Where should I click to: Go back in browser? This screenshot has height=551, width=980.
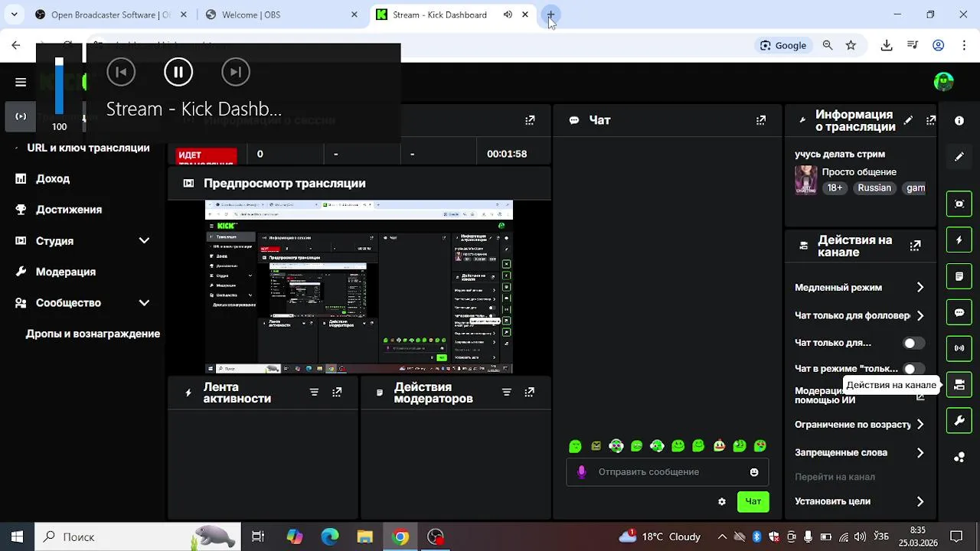(x=16, y=45)
